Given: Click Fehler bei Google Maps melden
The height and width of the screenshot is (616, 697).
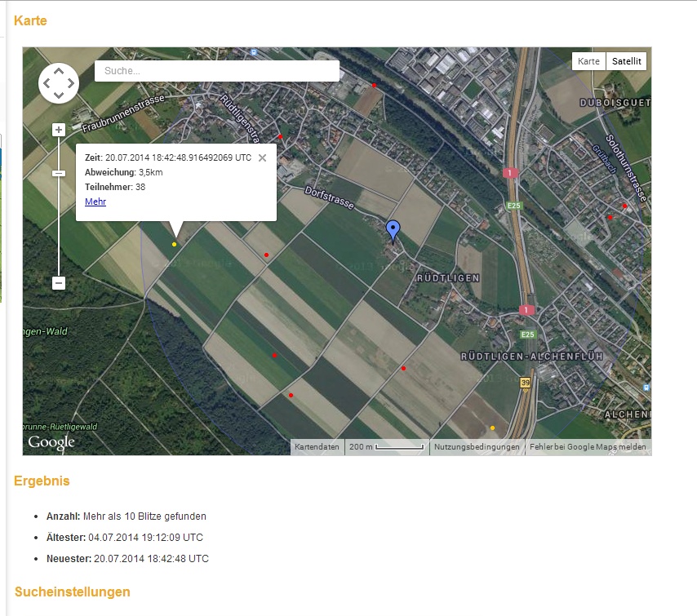Looking at the screenshot, I should tap(588, 447).
